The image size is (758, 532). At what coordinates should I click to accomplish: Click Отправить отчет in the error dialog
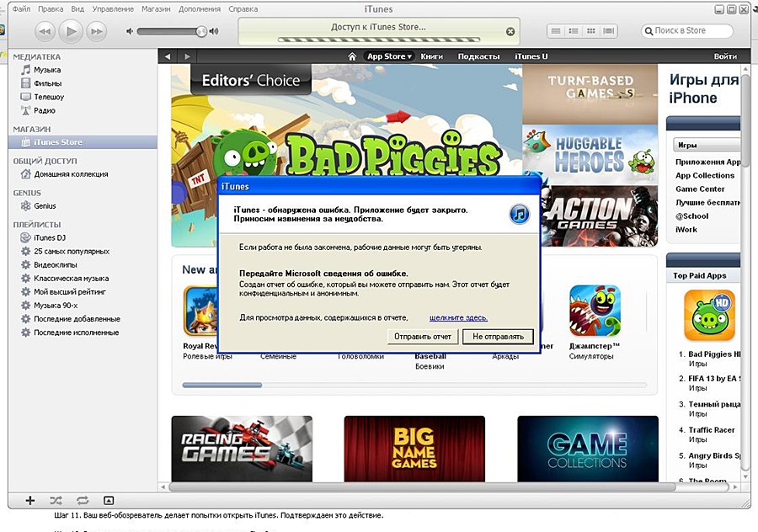(x=423, y=337)
